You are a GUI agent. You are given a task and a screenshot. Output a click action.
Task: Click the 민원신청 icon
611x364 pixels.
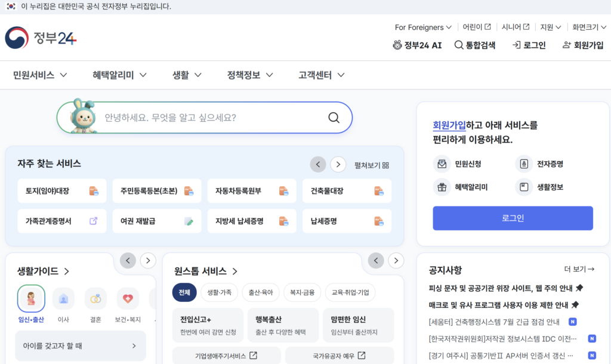(x=442, y=164)
